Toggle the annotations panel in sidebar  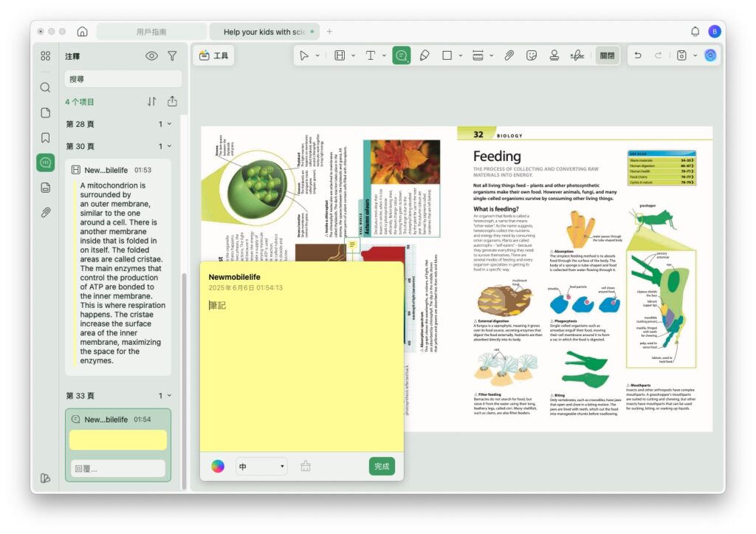45,162
